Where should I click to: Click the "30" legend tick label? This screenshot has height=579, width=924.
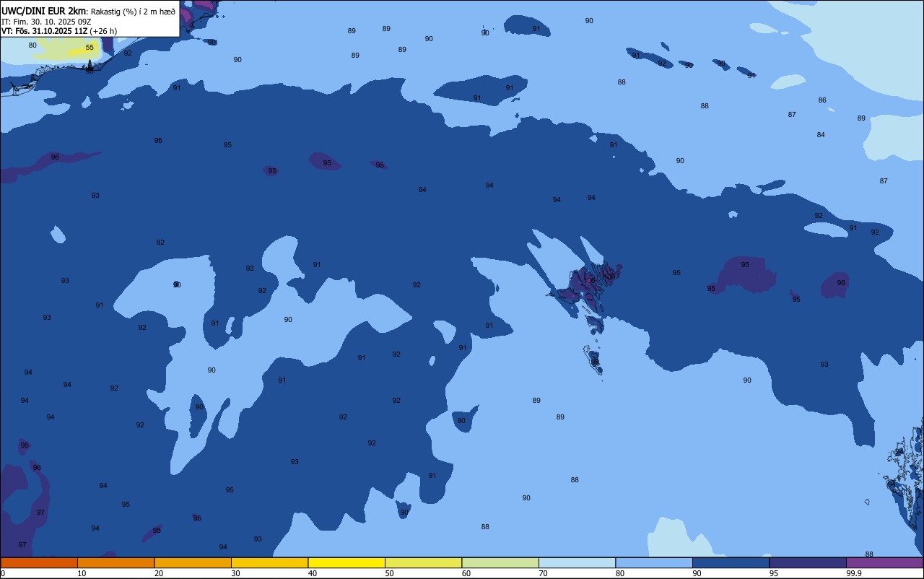tap(235, 573)
